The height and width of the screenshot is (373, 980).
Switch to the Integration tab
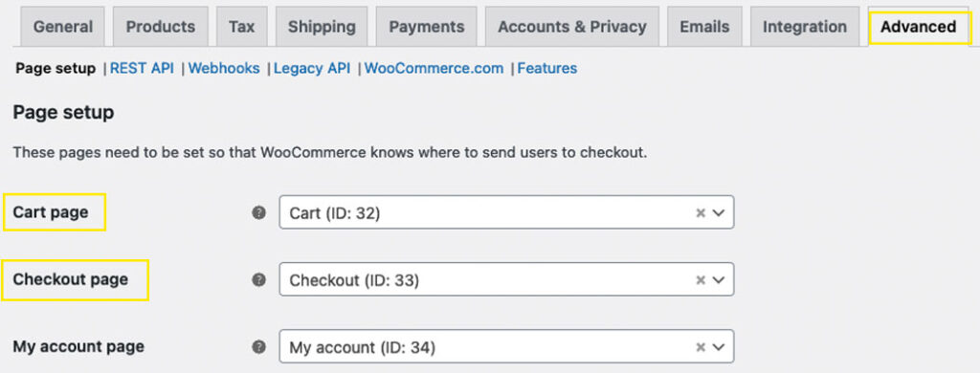click(804, 27)
